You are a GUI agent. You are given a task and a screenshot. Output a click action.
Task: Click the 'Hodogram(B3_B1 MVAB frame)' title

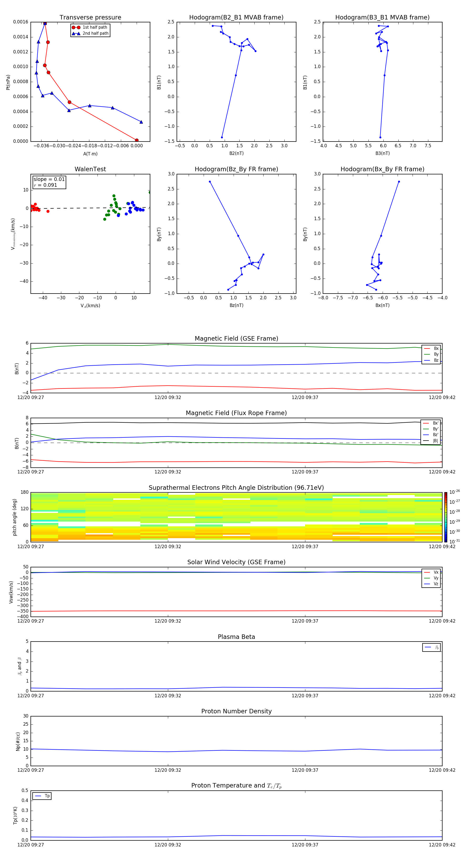point(382,18)
